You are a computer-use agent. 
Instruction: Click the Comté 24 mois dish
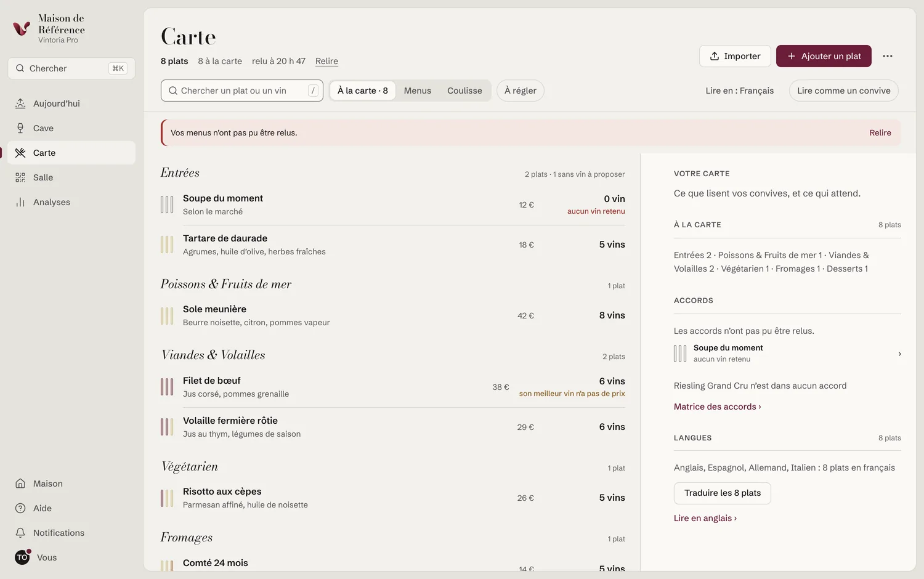tap(216, 563)
